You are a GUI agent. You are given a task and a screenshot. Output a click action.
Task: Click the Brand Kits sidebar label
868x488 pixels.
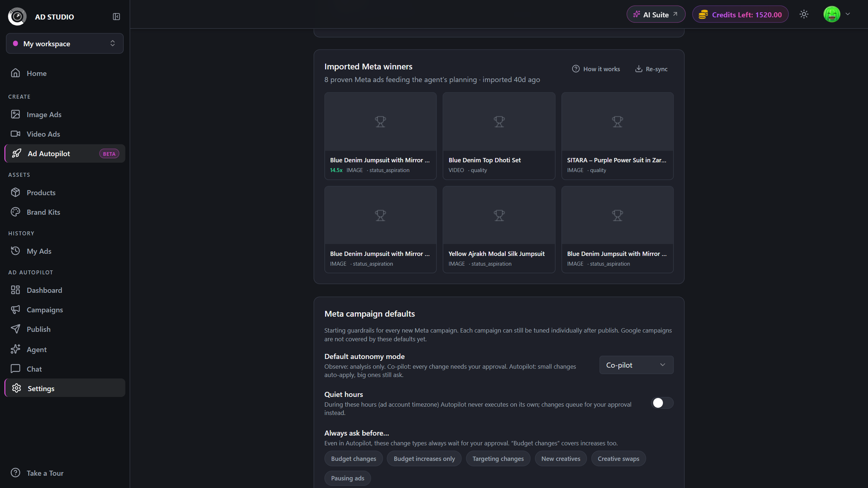(x=43, y=212)
